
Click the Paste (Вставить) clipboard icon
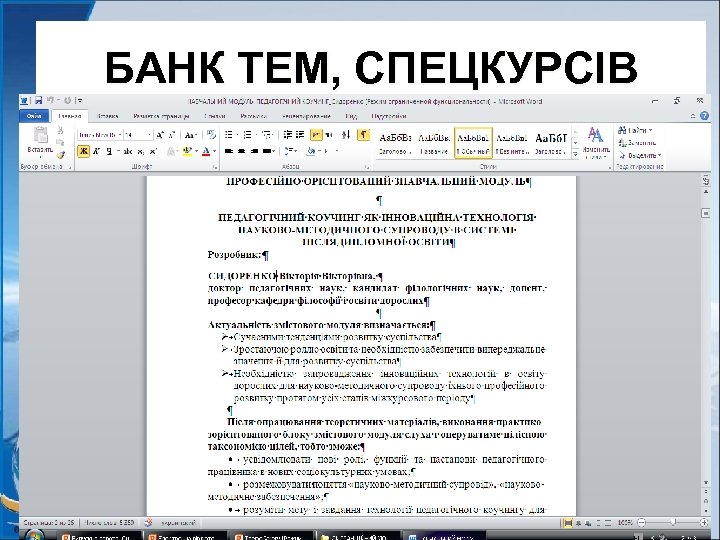click(x=40, y=135)
